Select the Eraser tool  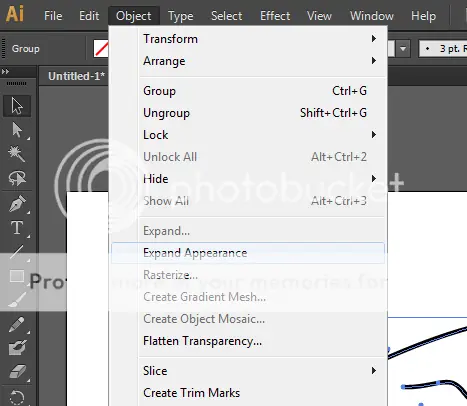17,372
